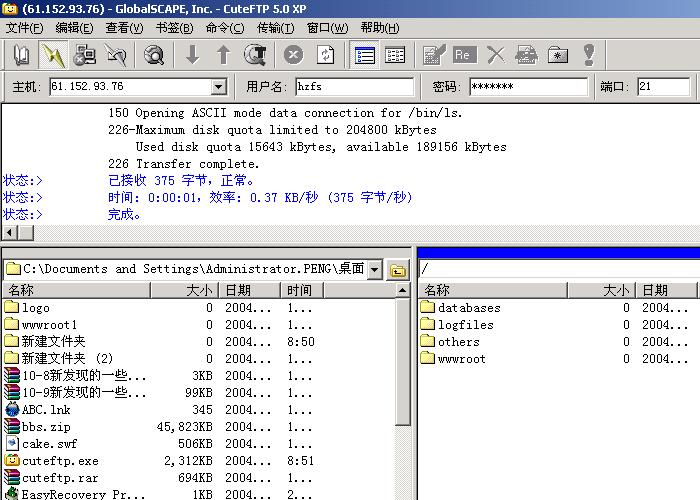Open the 命令(C) menu
Screen dimensions: 700x500
[x=225, y=28]
